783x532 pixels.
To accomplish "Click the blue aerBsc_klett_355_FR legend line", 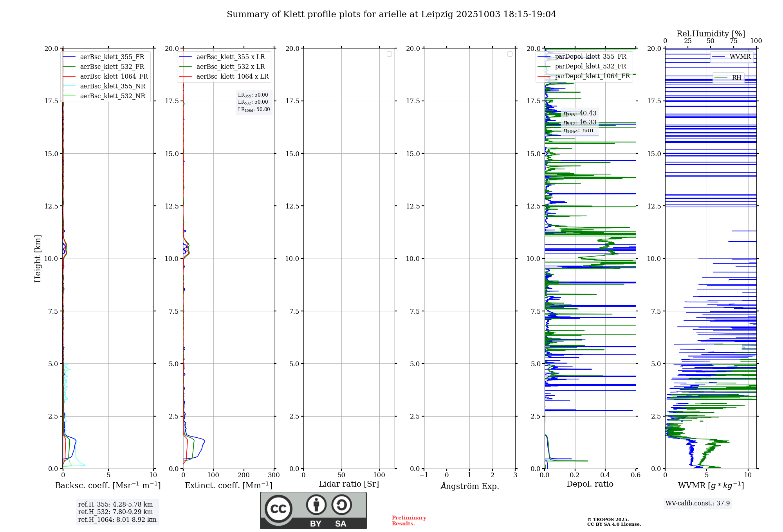I will (69, 57).
